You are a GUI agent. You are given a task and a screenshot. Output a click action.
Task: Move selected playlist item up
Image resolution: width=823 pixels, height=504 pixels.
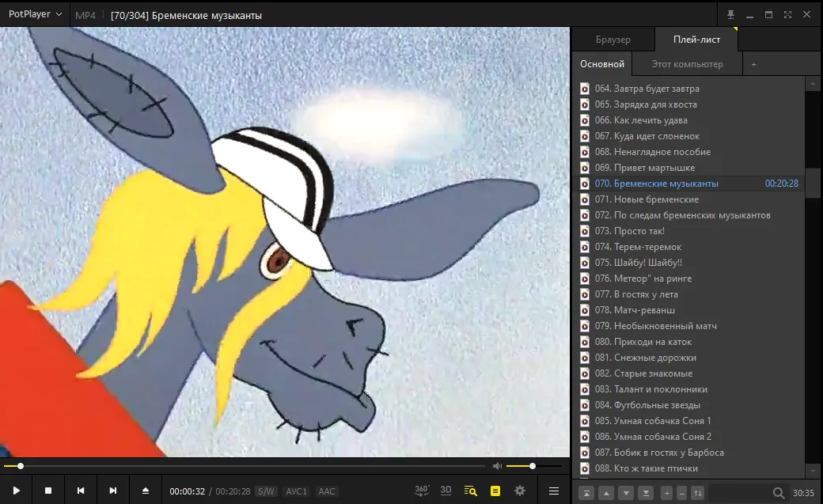[x=606, y=493]
